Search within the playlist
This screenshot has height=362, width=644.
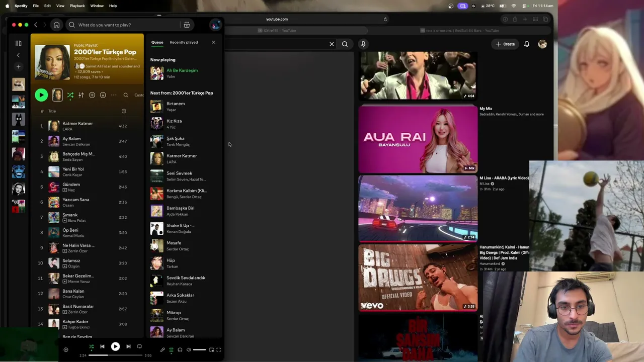click(126, 95)
